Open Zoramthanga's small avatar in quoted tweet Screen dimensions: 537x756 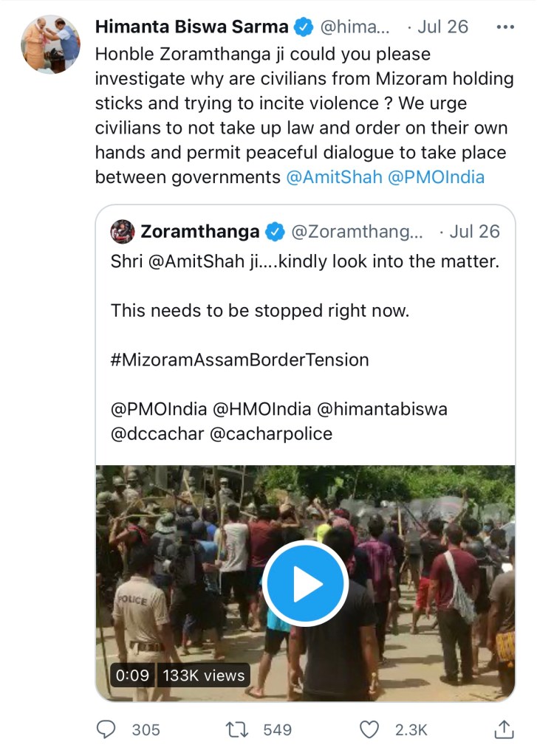coord(123,231)
